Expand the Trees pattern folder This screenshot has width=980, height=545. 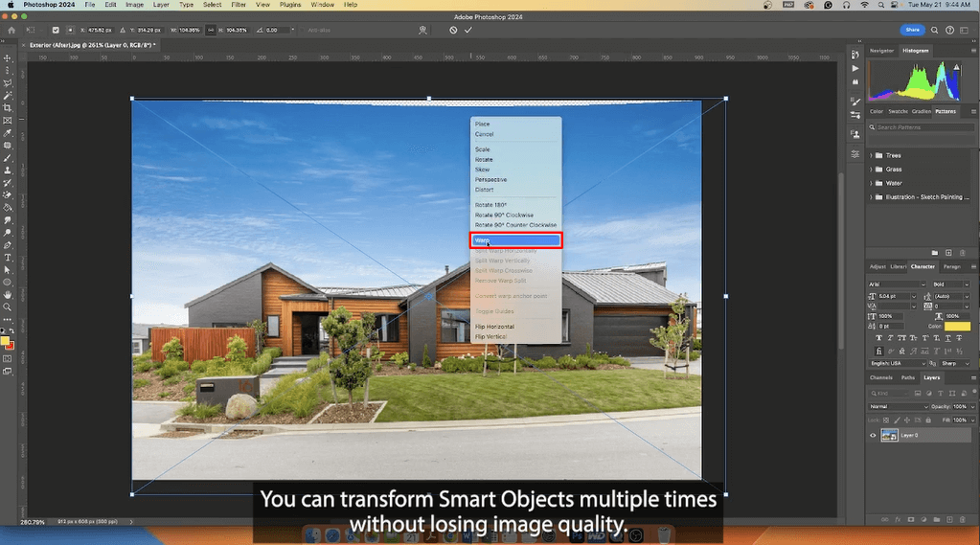(871, 155)
